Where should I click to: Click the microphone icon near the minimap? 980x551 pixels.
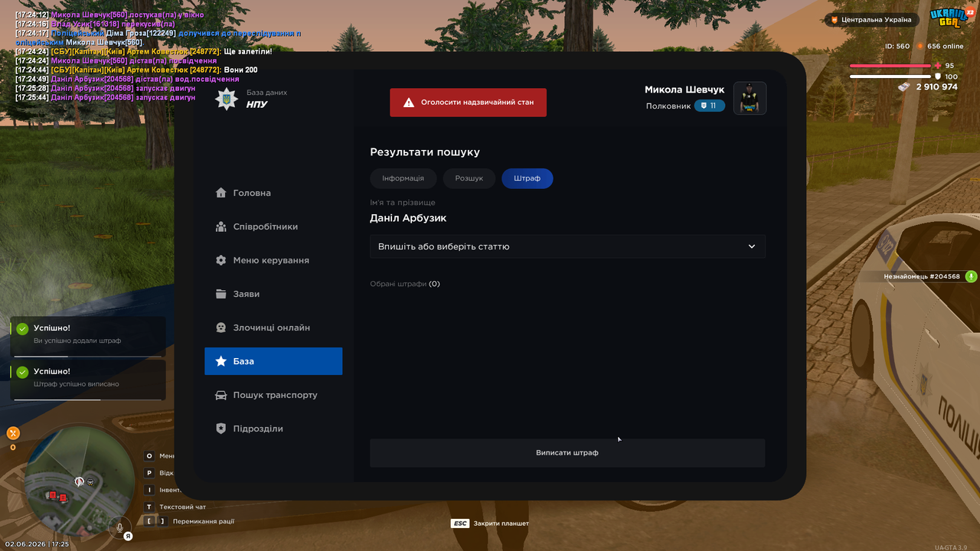tap(119, 527)
